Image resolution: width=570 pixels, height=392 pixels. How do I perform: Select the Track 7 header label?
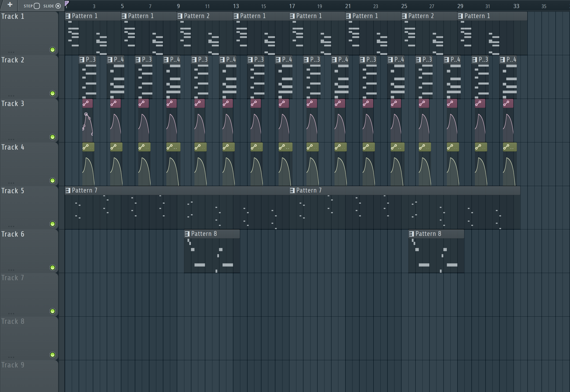click(x=13, y=278)
